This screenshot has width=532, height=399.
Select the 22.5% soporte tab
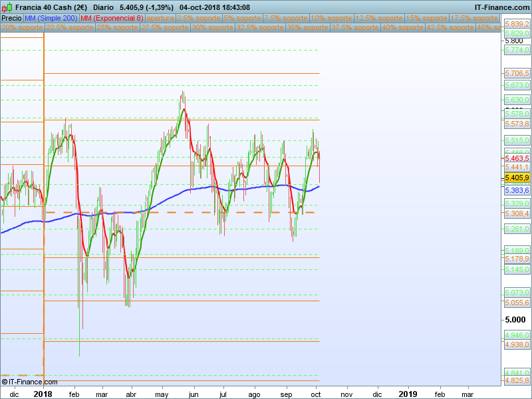(70, 27)
